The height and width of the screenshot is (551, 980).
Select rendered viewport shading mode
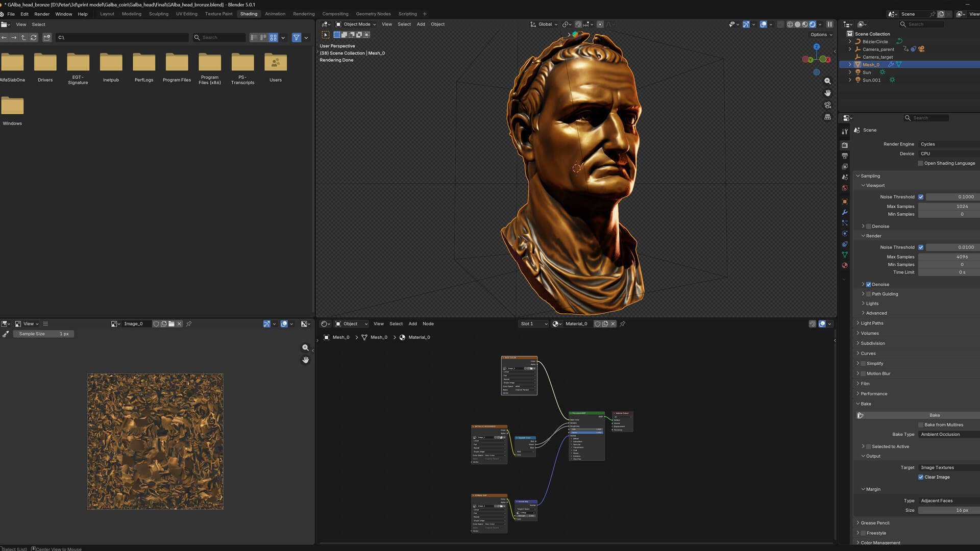pyautogui.click(x=813, y=24)
